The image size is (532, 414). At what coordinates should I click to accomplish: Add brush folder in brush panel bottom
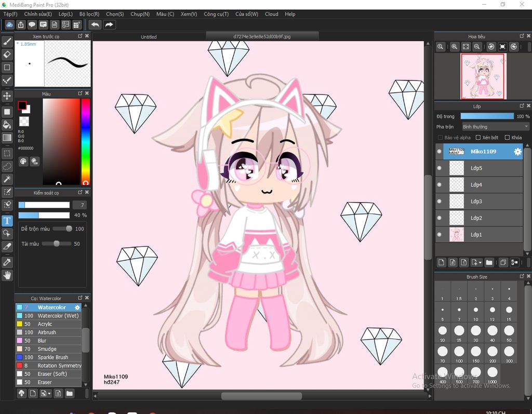70,393
